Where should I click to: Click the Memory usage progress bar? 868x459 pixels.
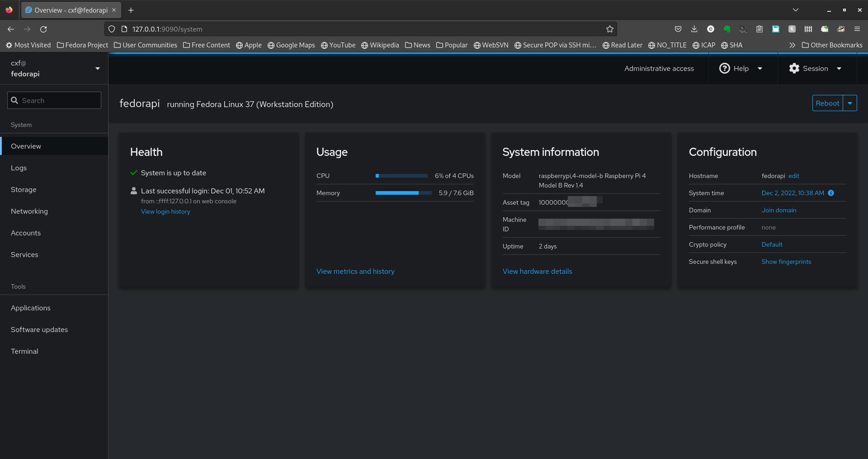401,193
